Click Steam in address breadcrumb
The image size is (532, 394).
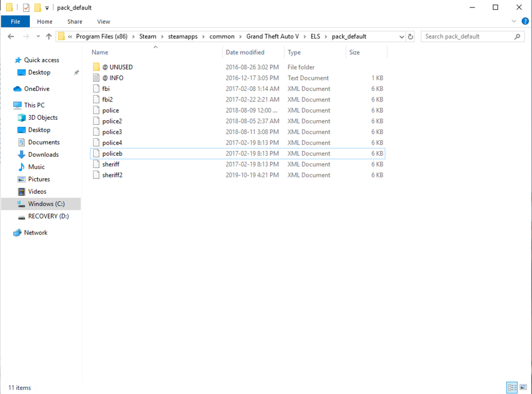[x=147, y=36]
